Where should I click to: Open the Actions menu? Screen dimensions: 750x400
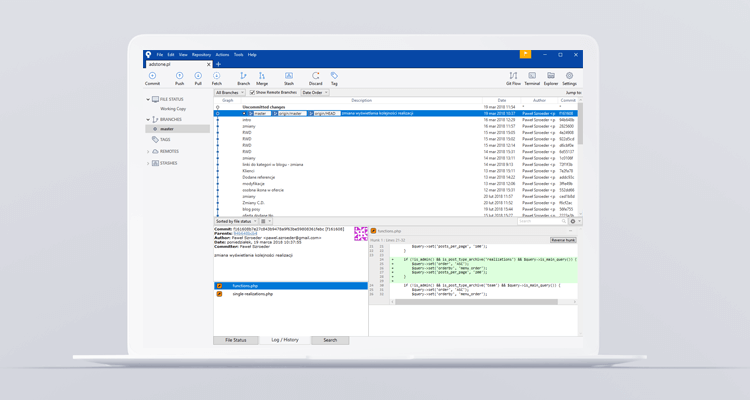click(222, 55)
